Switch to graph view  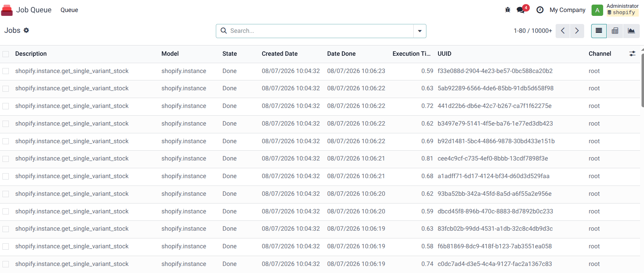(631, 31)
